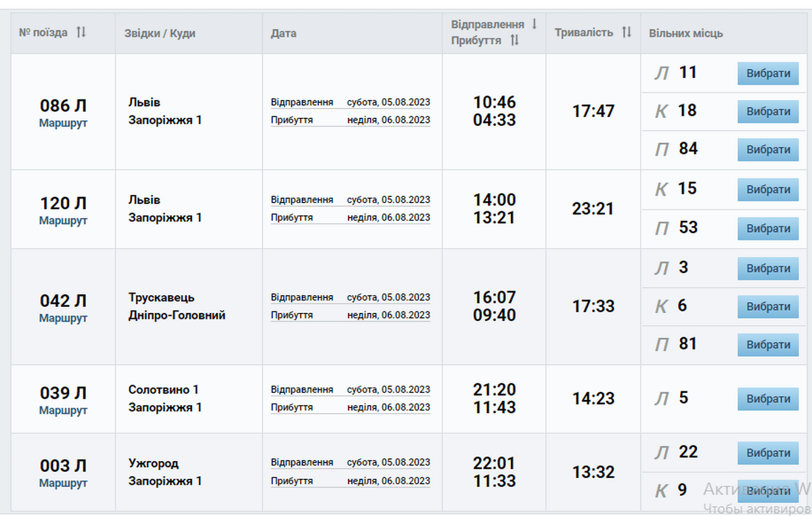The width and height of the screenshot is (812, 516).
Task: Open Маршрут link for train 120 Л
Action: coord(63,221)
